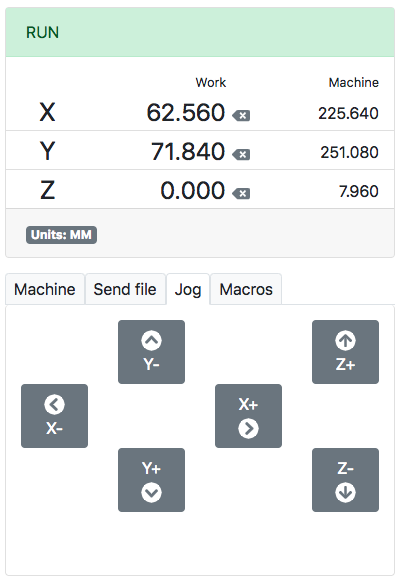Switch to the Machine tab
Image resolution: width=402 pixels, height=582 pixels.
[x=45, y=290]
